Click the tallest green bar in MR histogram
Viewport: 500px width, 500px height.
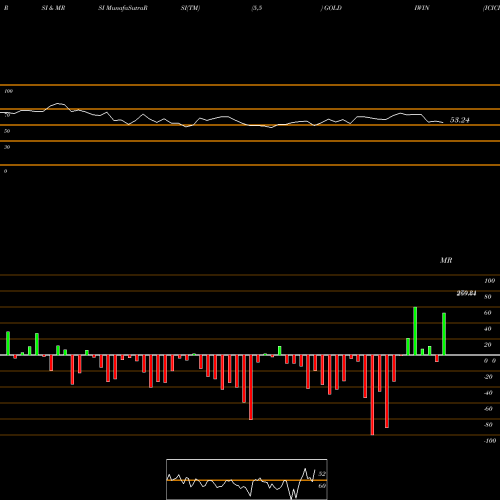click(x=415, y=331)
